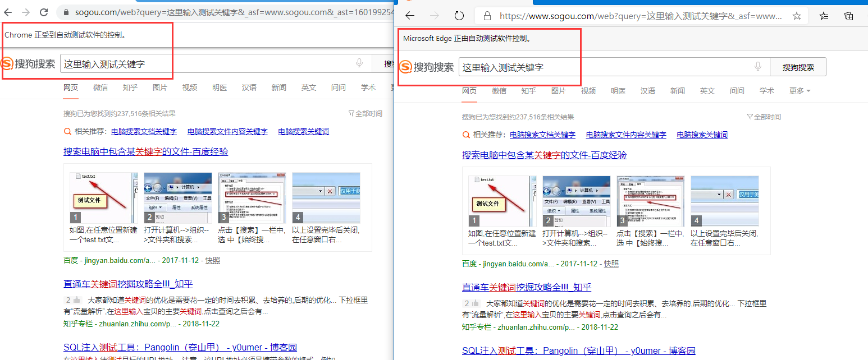Select the 图片 tab in Chrome
This screenshot has width=868, height=360.
point(160,87)
